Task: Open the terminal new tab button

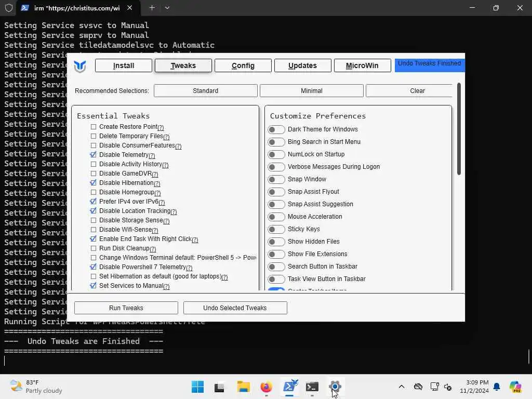Action: (x=152, y=8)
